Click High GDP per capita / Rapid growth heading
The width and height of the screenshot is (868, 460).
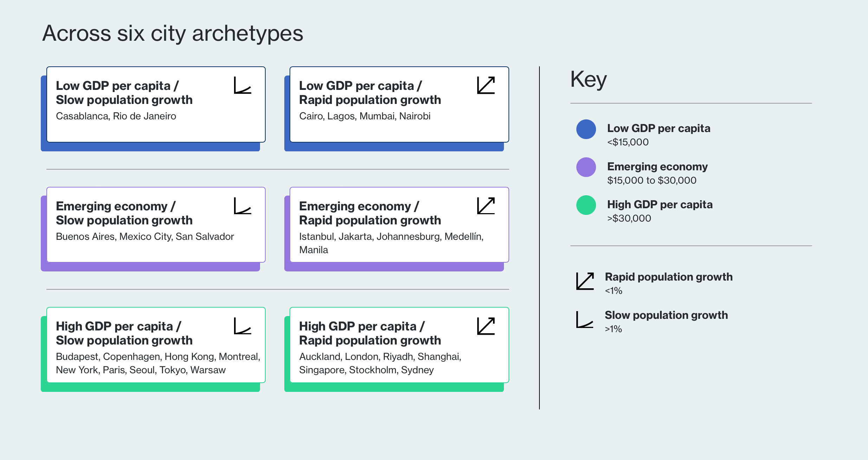click(x=370, y=333)
